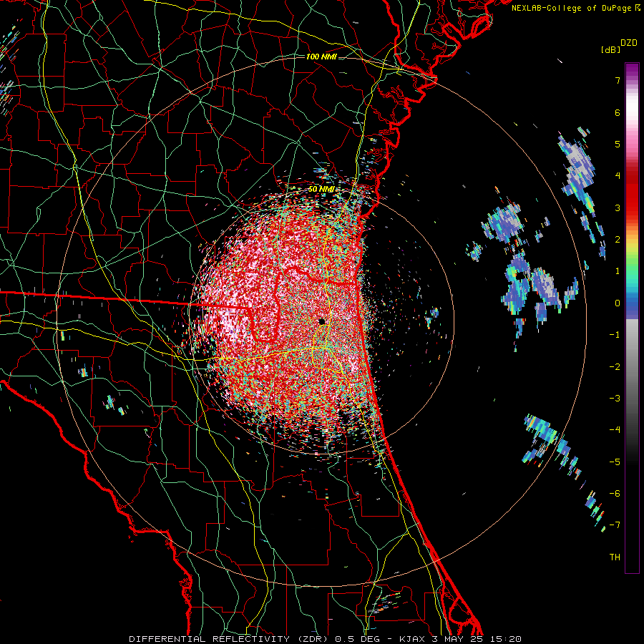
Task: Click the "[dB]" unit label
Action: click(610, 49)
